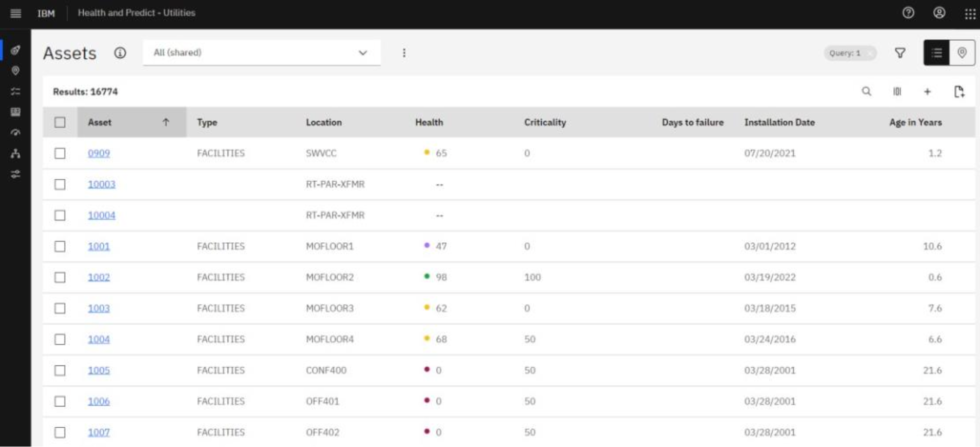The width and height of the screenshot is (980, 447).
Task: Open the dashboard card sidebar icon
Action: point(15,112)
